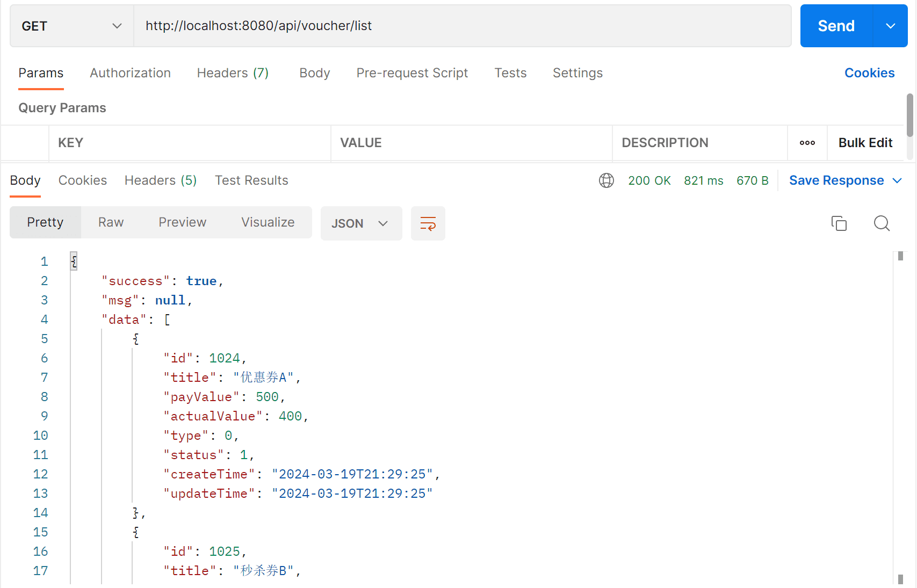Expand Send button options arrow
The height and width of the screenshot is (588, 917).
891,26
